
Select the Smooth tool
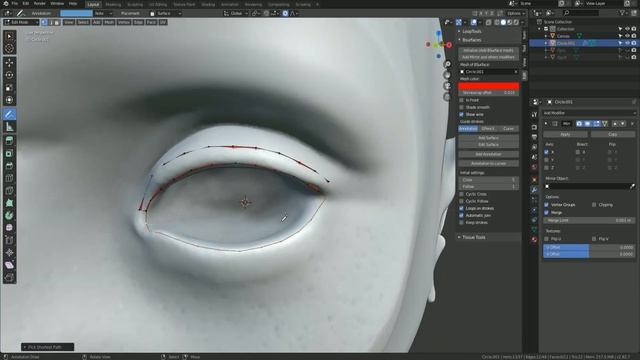tap(9, 228)
